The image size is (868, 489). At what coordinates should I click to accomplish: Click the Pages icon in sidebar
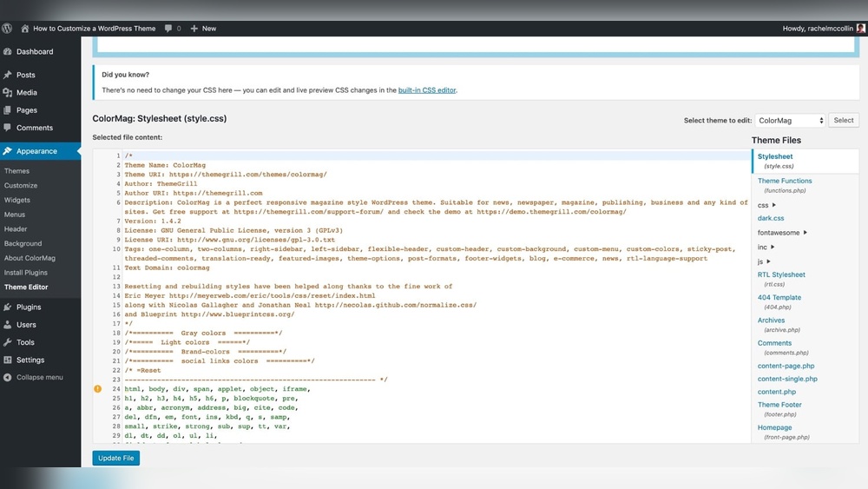(8, 110)
